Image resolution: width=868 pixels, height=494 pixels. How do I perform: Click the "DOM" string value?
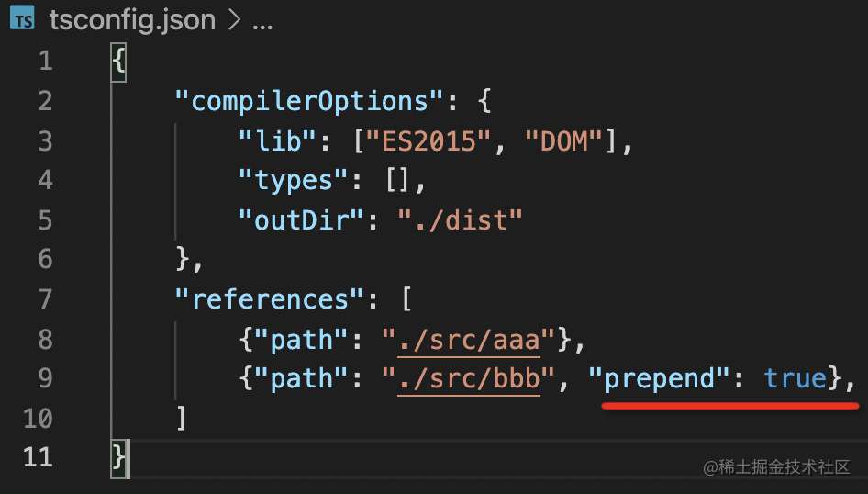click(562, 140)
